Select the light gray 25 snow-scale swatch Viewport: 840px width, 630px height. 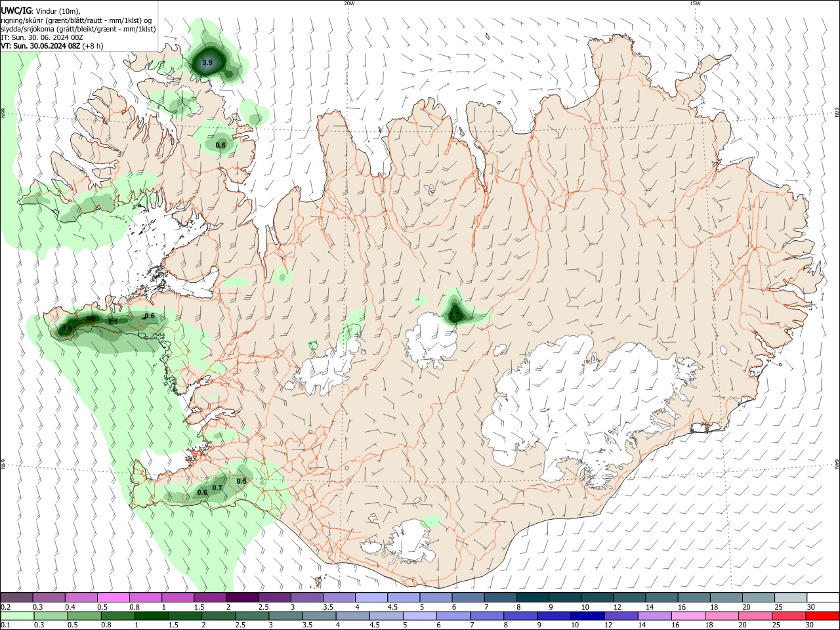pyautogui.click(x=790, y=597)
